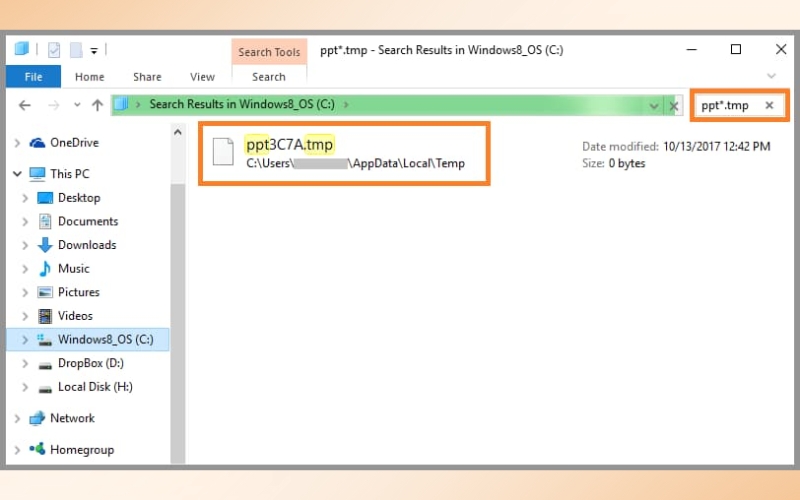Expand the ribbon with the chevron arrow

click(771, 76)
